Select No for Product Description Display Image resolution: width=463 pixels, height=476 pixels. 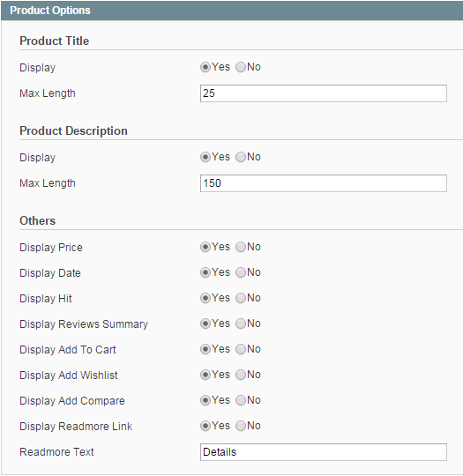pyautogui.click(x=240, y=157)
